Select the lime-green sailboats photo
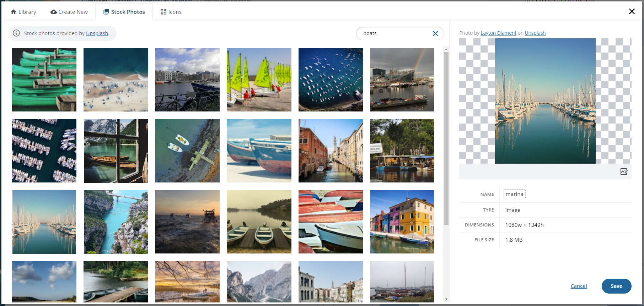Screen dimensions: 644x306 259,80
